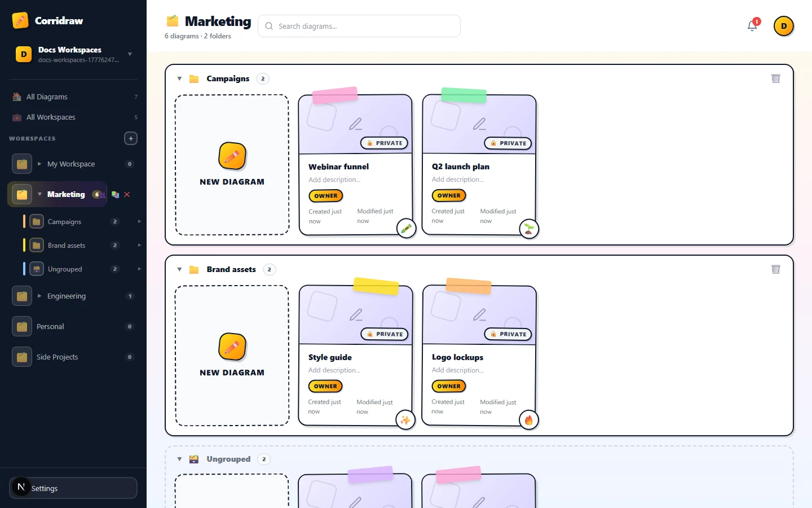Select the Engineering workspace label
The image size is (812, 508).
67,296
